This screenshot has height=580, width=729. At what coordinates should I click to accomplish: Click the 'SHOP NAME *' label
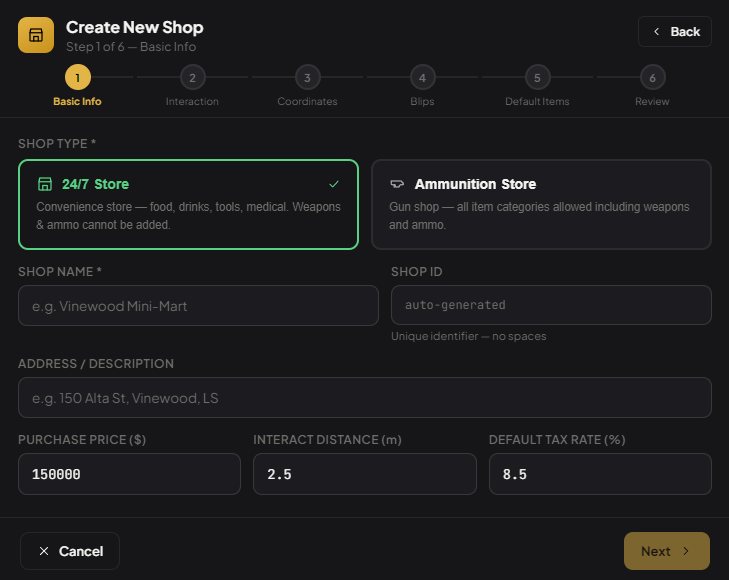60,271
